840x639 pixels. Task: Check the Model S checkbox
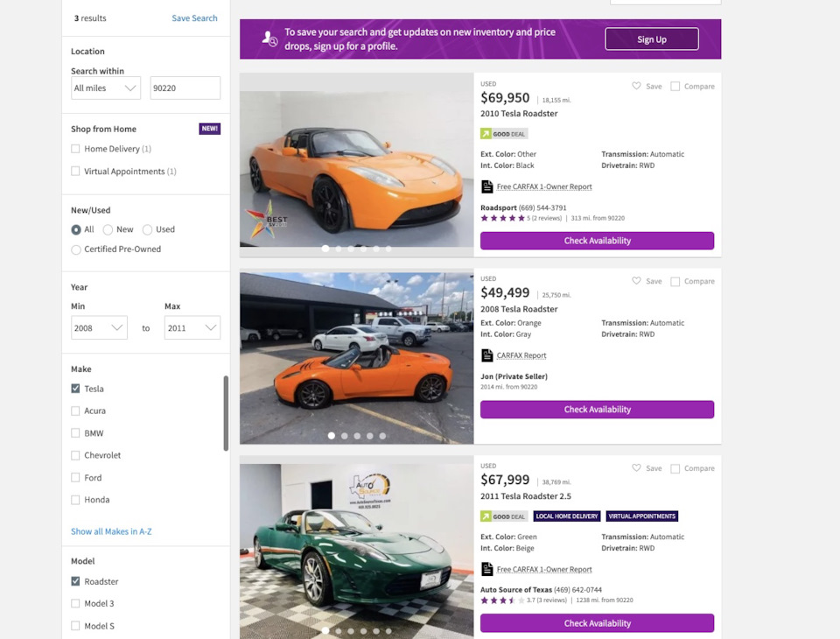pos(75,626)
